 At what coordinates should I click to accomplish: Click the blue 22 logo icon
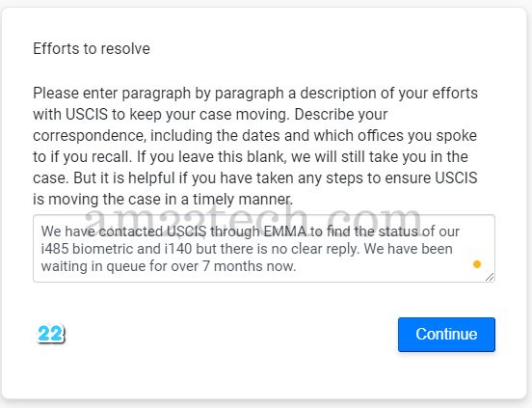(x=50, y=334)
